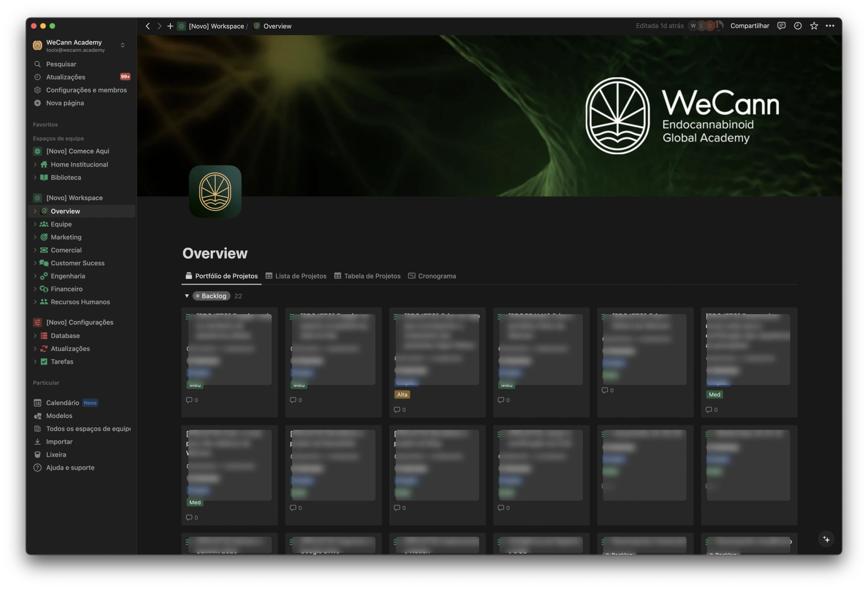This screenshot has height=589, width=868.
Task: Click the settings gear icon in sidebar
Action: pyautogui.click(x=37, y=90)
